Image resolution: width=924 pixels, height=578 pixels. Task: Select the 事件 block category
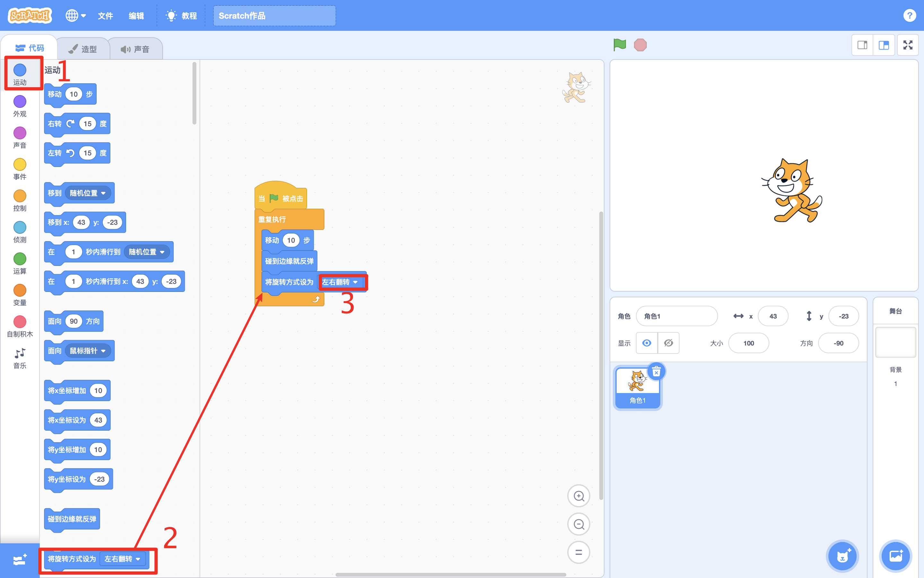(20, 169)
